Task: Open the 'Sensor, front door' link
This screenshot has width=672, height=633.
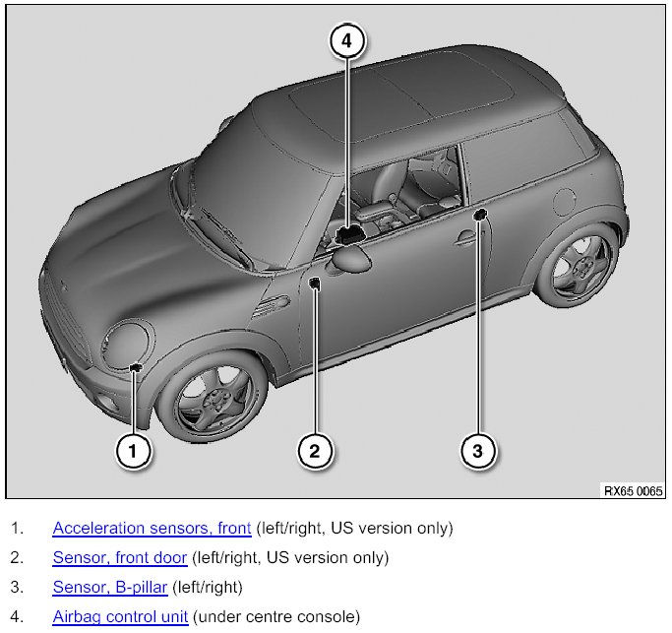Action: point(120,557)
